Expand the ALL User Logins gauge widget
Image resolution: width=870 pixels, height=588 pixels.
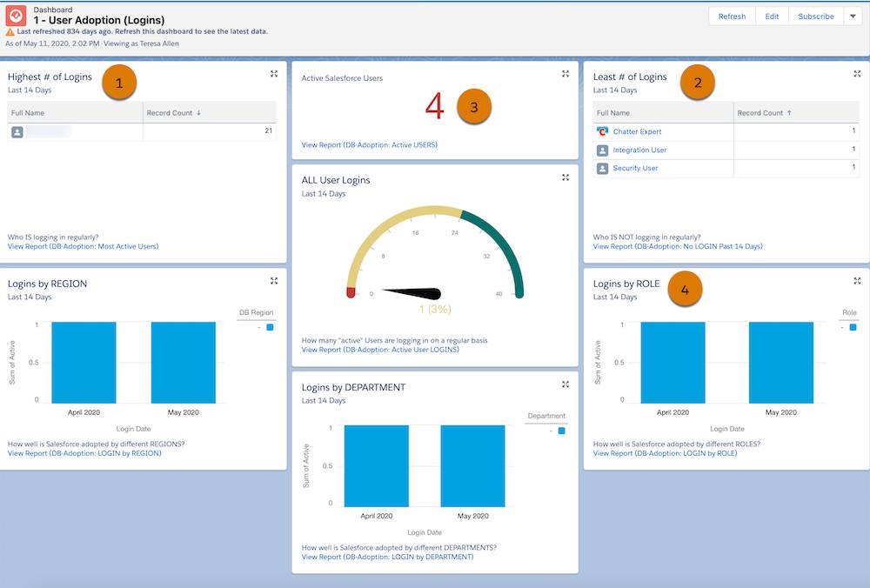[565, 177]
